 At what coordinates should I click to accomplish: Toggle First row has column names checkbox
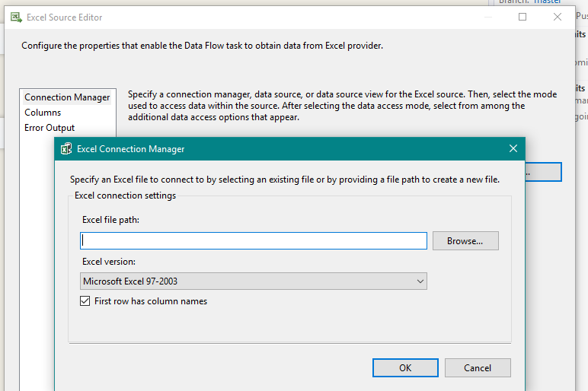coord(85,301)
